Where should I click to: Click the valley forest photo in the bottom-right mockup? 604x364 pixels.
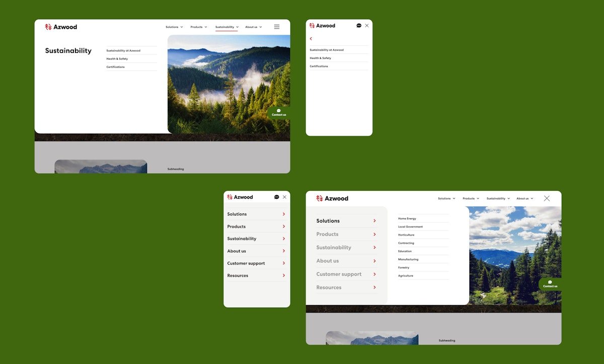tap(515, 256)
